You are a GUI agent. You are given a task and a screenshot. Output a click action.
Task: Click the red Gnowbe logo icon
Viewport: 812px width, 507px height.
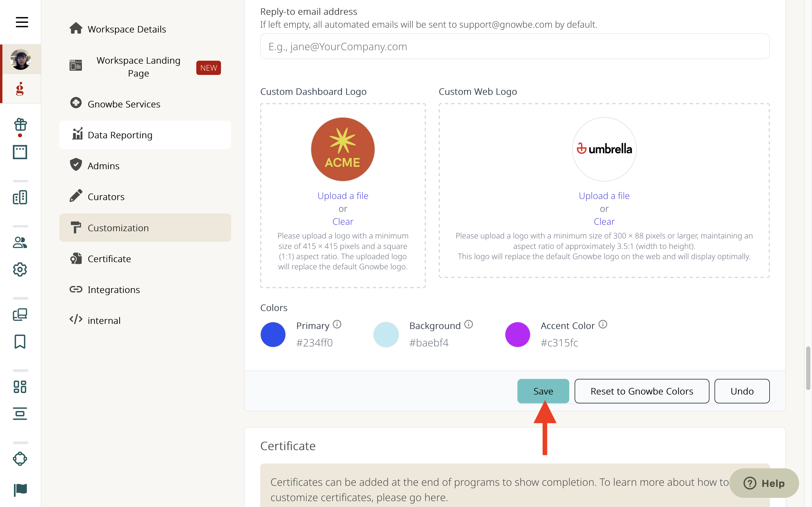[20, 89]
